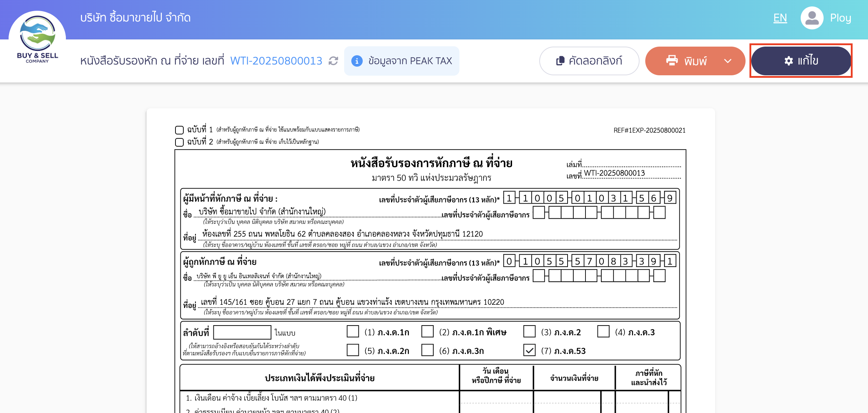Check the ภ.ง.ด.2ก form checkbox
868x413 pixels.
pyautogui.click(x=352, y=351)
